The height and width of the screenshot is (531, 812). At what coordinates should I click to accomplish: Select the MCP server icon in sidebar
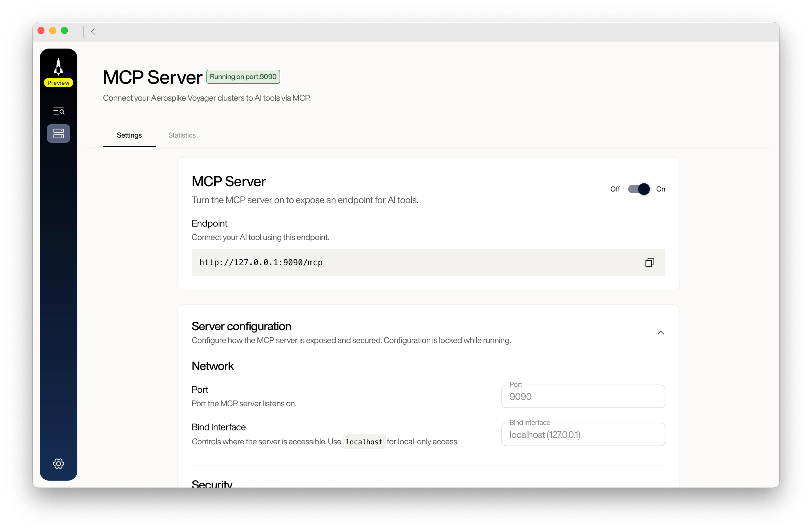[x=58, y=133]
